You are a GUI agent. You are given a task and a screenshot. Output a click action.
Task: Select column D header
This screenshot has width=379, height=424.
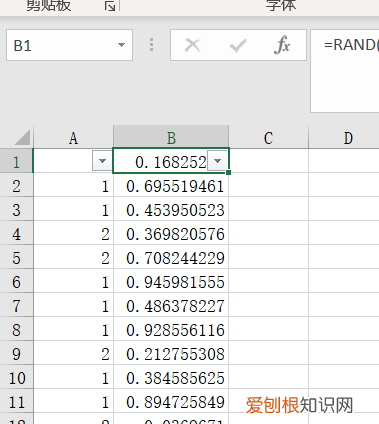pyautogui.click(x=344, y=137)
